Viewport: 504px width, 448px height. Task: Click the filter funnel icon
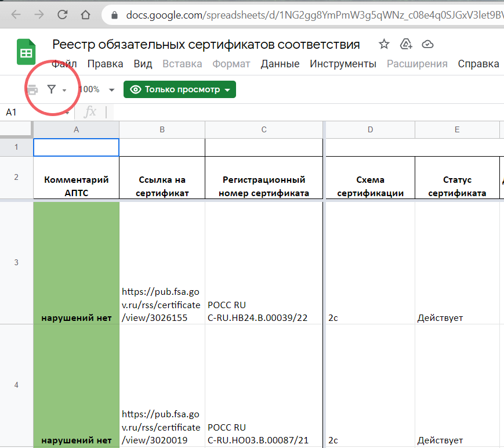coord(52,89)
